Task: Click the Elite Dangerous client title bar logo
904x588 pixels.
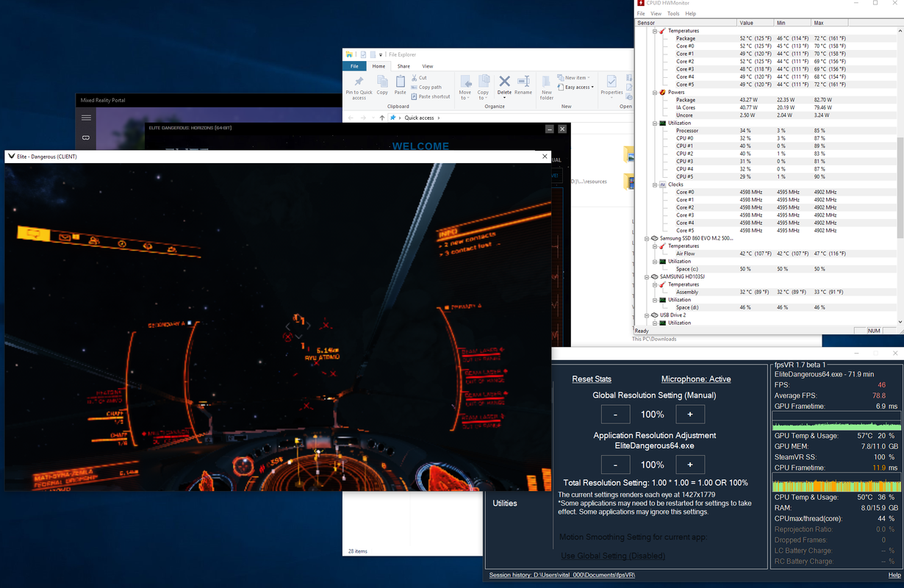Action: pyautogui.click(x=11, y=157)
